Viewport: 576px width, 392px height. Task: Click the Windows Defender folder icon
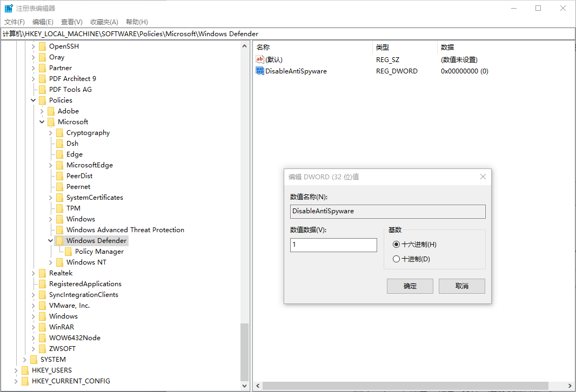click(x=59, y=241)
